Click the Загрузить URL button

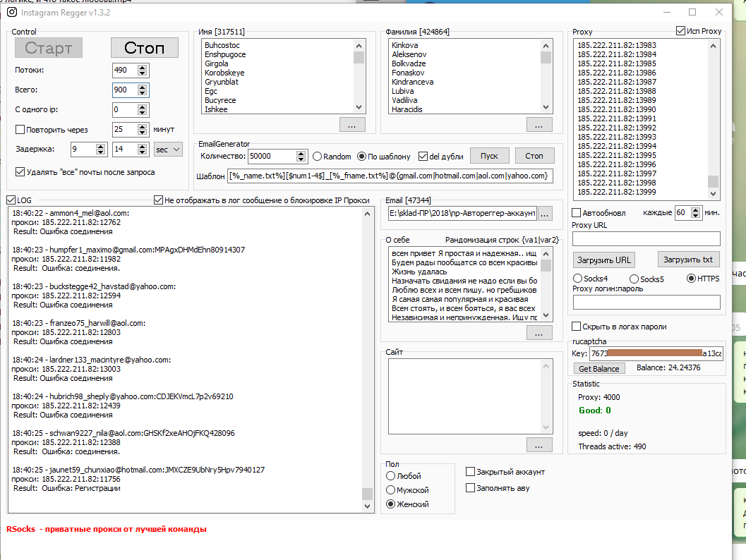point(603,260)
